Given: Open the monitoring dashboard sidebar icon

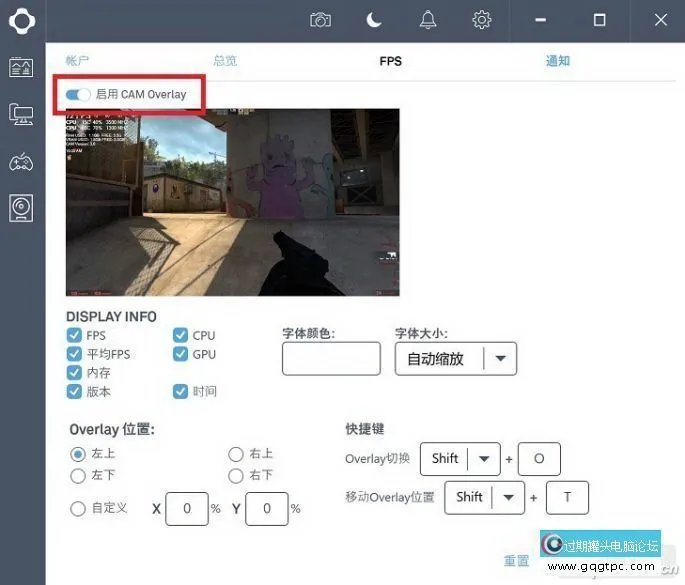Looking at the screenshot, I should (x=21, y=67).
